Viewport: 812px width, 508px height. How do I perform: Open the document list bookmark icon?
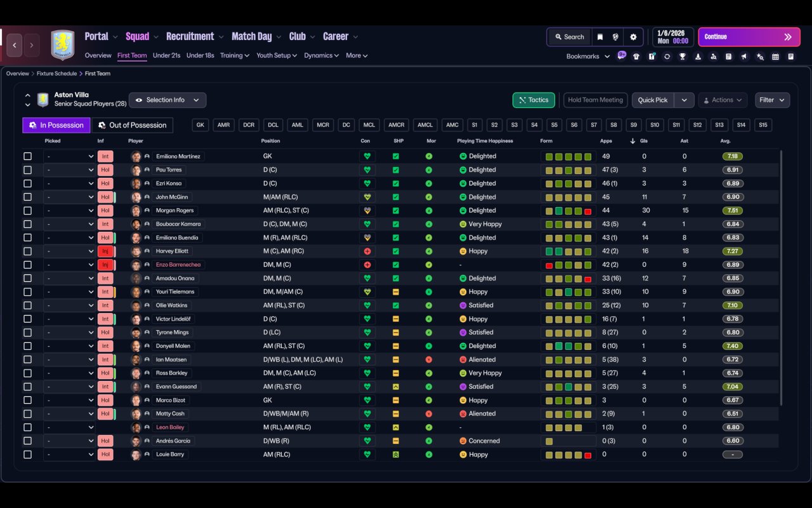click(x=729, y=57)
